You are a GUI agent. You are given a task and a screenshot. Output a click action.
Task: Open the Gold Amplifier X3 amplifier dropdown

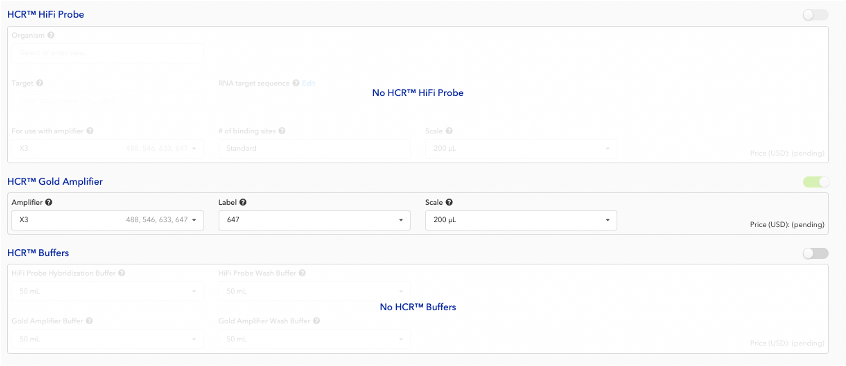107,220
